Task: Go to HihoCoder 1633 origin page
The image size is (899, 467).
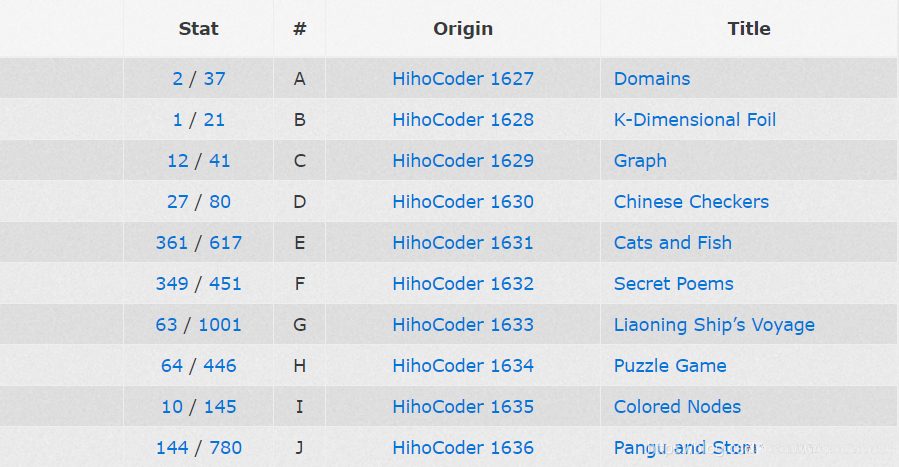Action: [463, 325]
